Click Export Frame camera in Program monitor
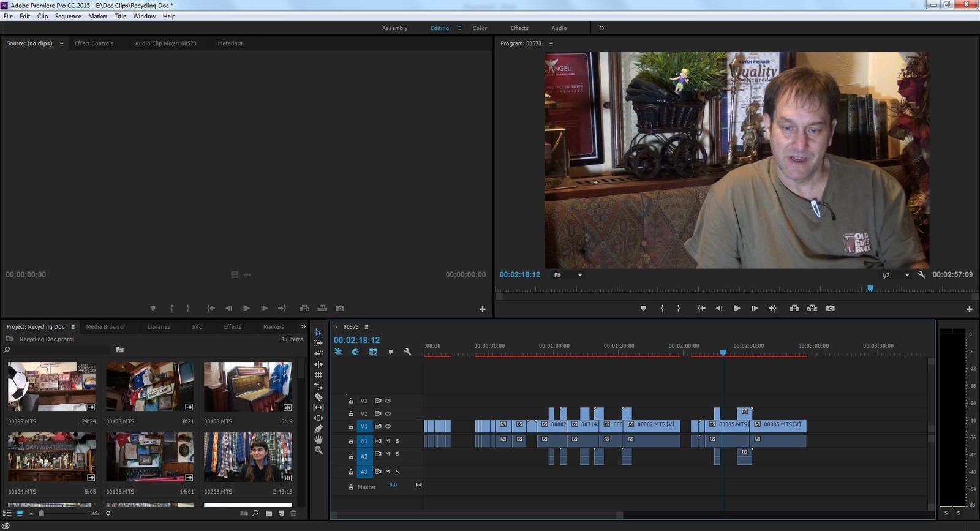The image size is (980, 531). (x=831, y=309)
